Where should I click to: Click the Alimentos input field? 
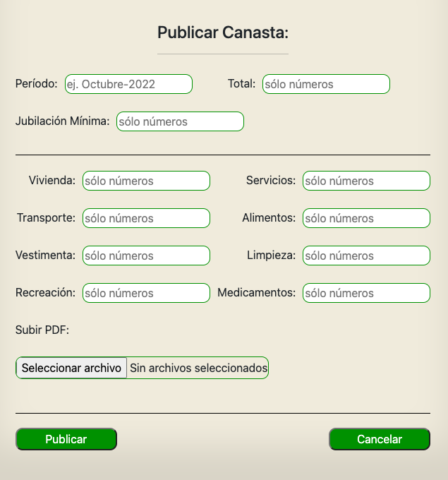pos(367,218)
